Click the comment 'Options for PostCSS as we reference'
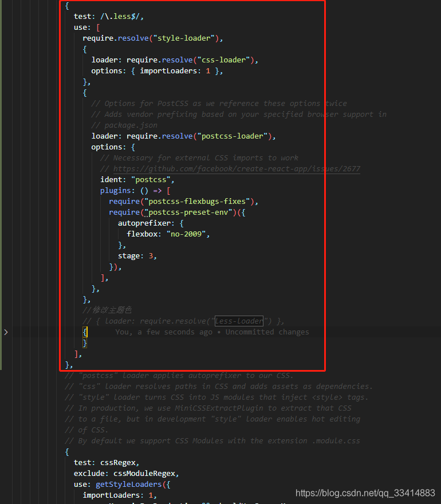The height and width of the screenshot is (504, 441). [219, 104]
